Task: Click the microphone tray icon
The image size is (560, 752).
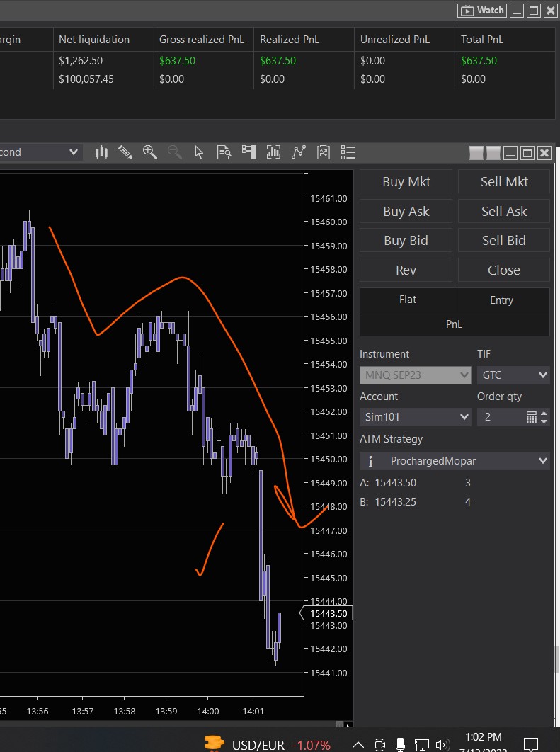Action: click(x=400, y=745)
